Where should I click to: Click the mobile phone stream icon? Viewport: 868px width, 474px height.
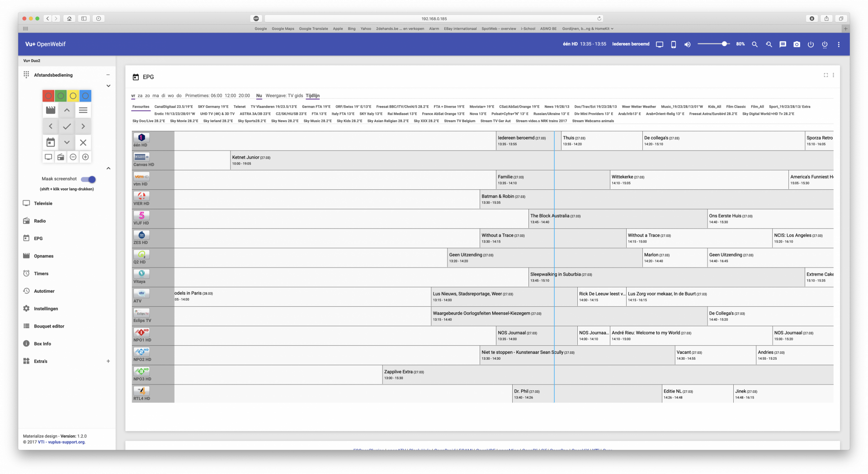click(x=673, y=44)
